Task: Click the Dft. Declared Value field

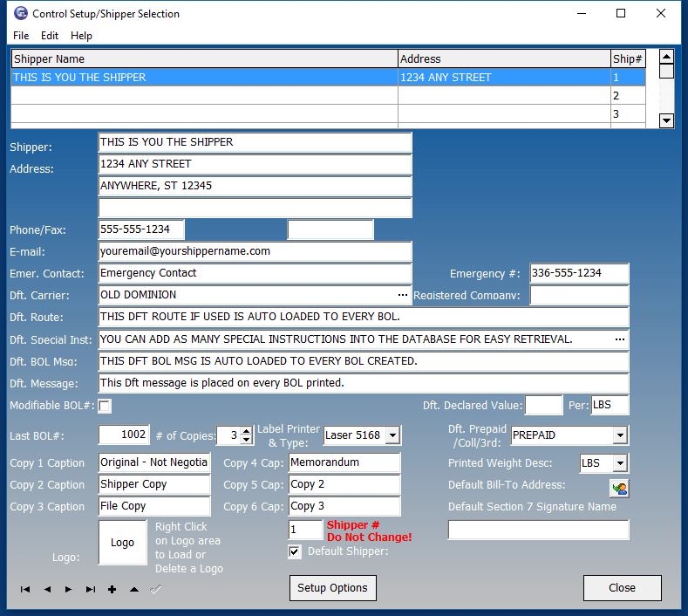Action: [x=544, y=405]
